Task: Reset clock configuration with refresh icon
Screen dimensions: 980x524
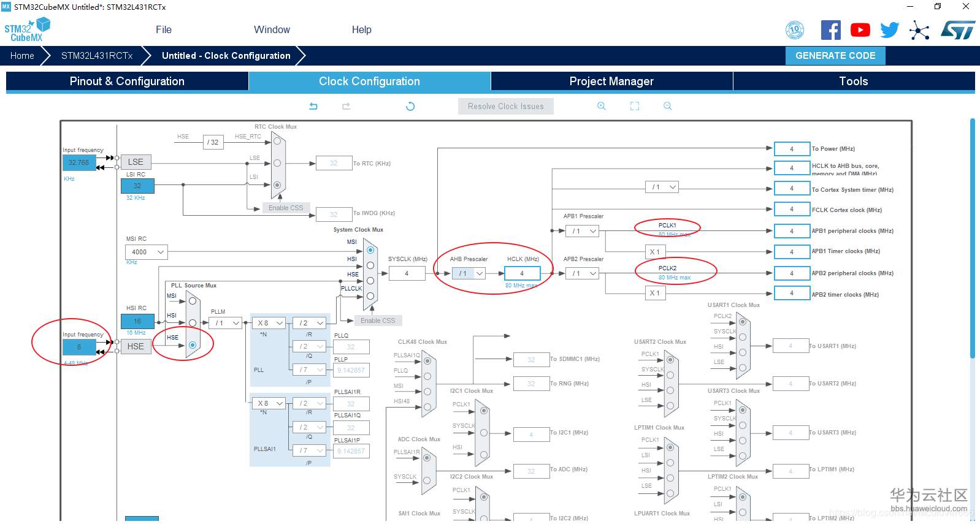Action: 410,106
